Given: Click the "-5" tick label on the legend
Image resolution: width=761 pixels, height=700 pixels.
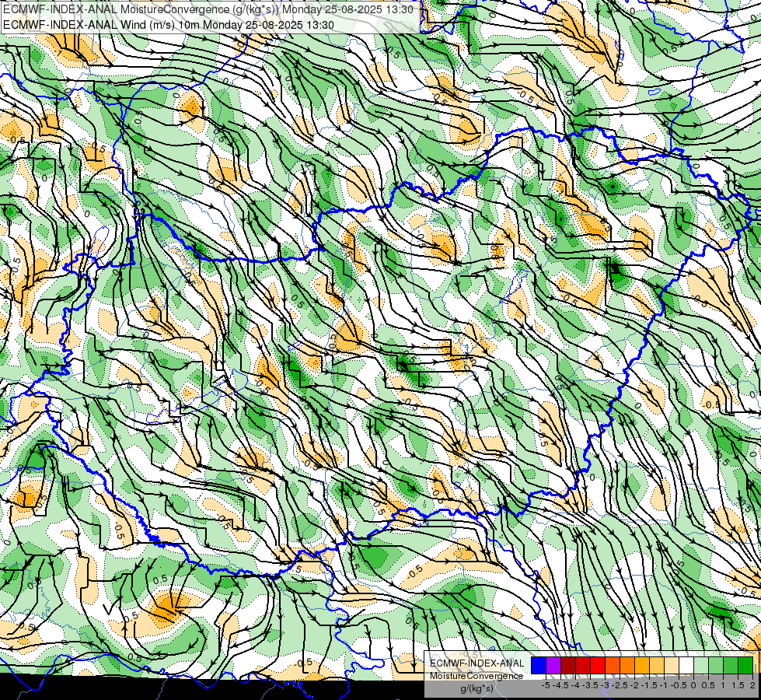Looking at the screenshot, I should [546, 685].
